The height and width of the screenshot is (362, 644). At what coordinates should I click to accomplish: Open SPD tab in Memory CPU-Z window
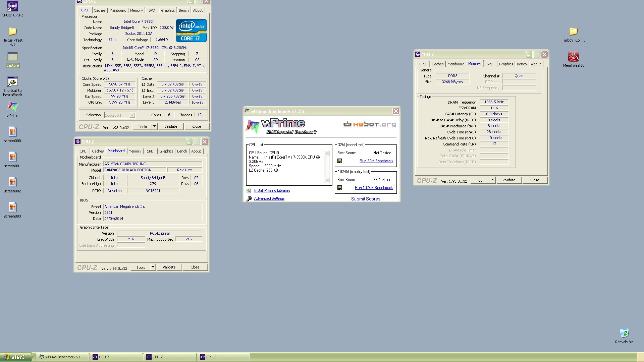click(490, 64)
